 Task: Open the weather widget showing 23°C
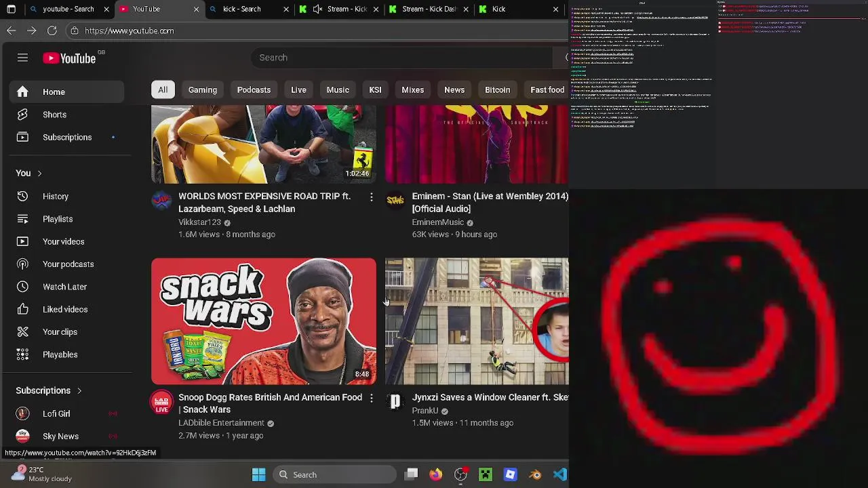(41, 474)
